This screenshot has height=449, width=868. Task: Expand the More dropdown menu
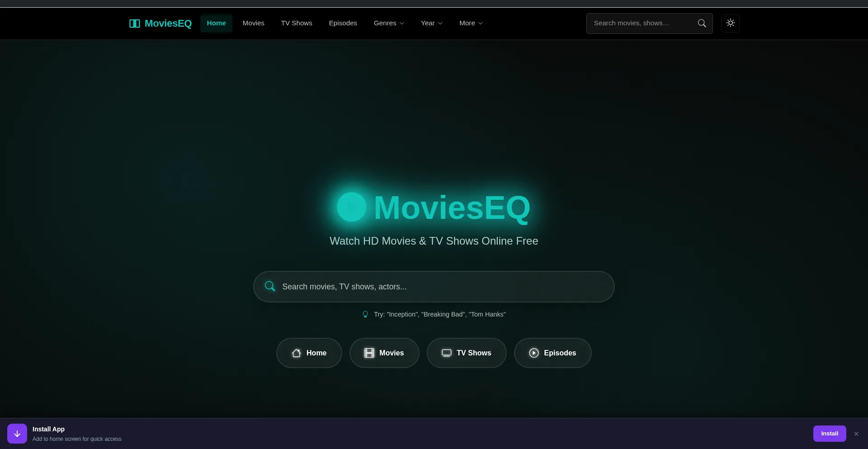[x=471, y=23]
